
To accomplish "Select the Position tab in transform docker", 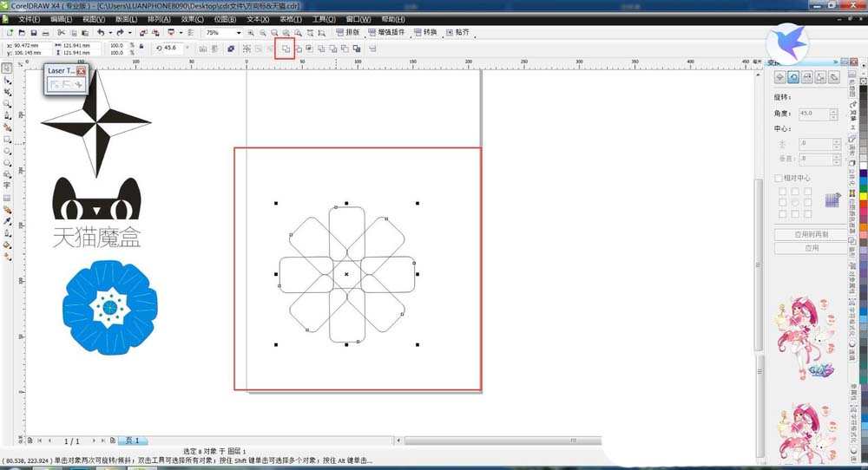I will click(x=780, y=78).
